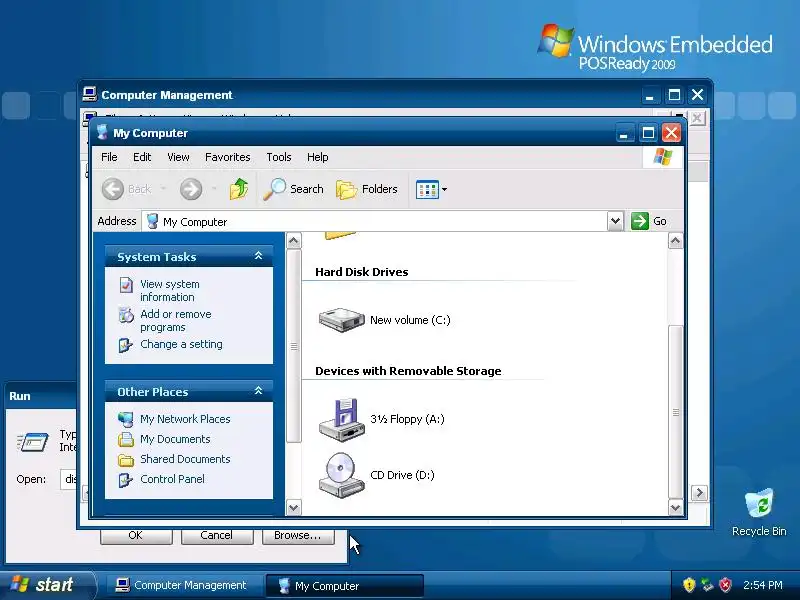Click the file list scroll down arrow
800x600 pixels.
click(x=676, y=508)
